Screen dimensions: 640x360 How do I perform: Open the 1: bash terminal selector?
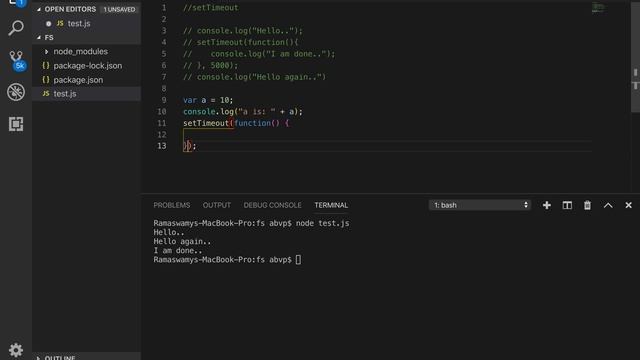[480, 205]
